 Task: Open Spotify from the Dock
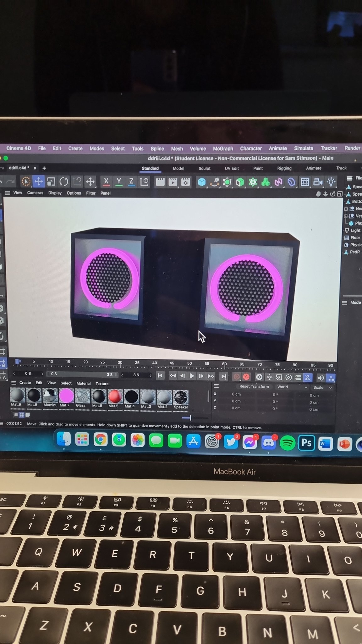(x=287, y=443)
